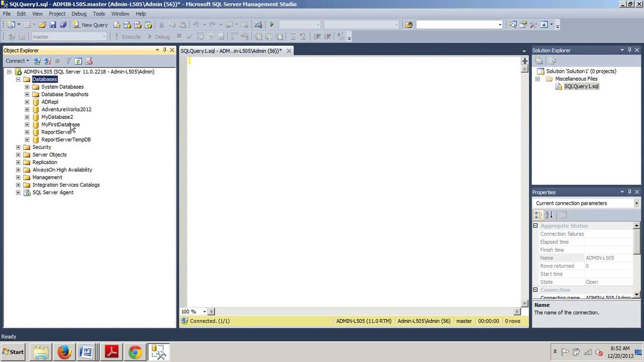Click the Analysis Services DMX Query icon

[138, 25]
